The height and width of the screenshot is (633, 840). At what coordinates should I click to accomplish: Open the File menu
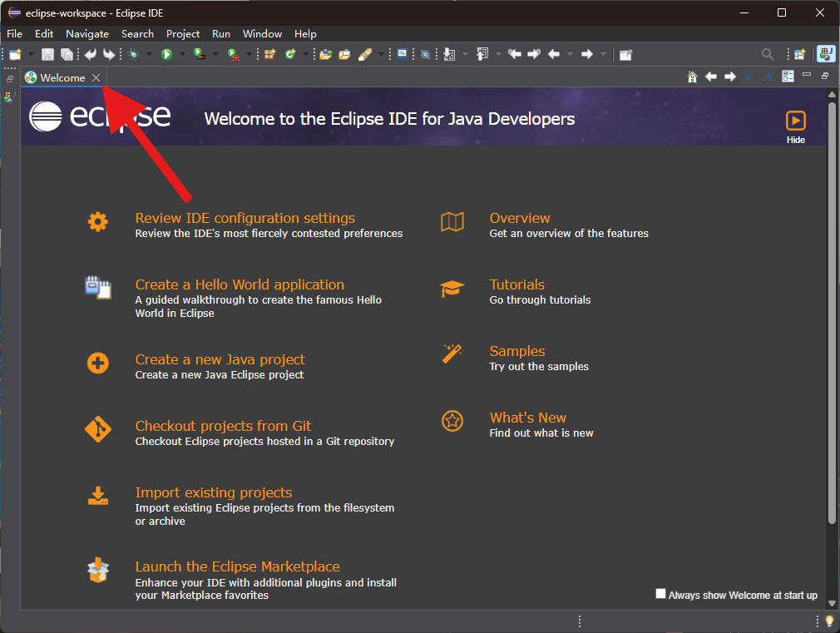tap(14, 34)
